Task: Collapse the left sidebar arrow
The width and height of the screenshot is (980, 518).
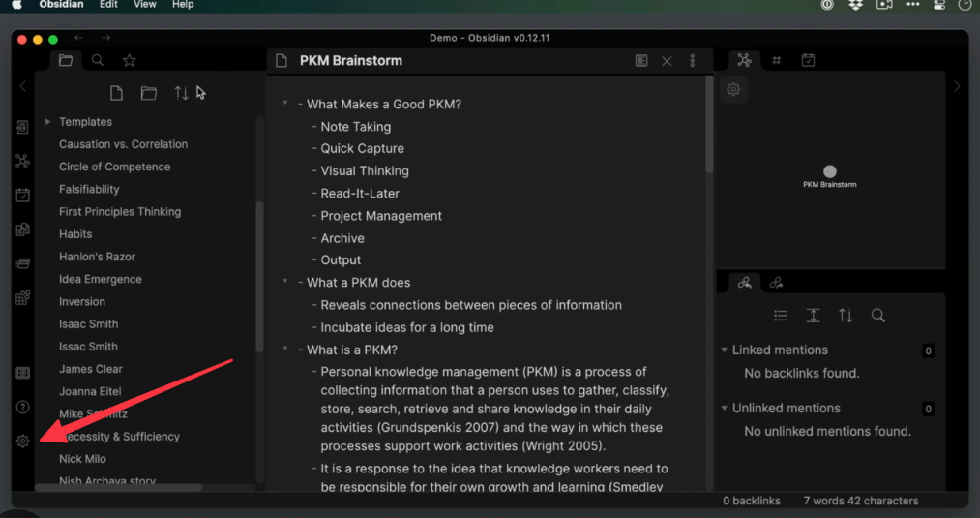Action: tap(22, 86)
